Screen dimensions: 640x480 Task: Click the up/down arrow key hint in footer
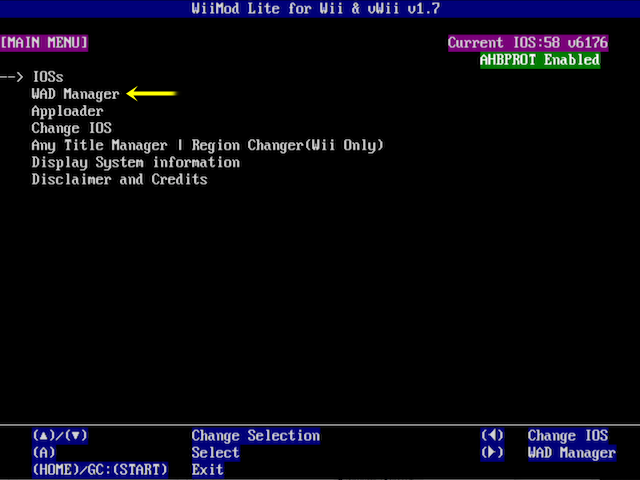tap(60, 436)
